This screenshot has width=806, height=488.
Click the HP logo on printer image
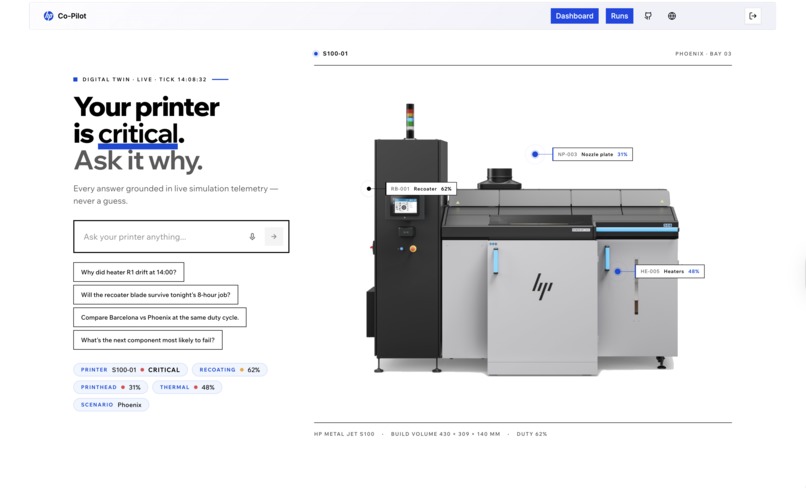(x=542, y=286)
